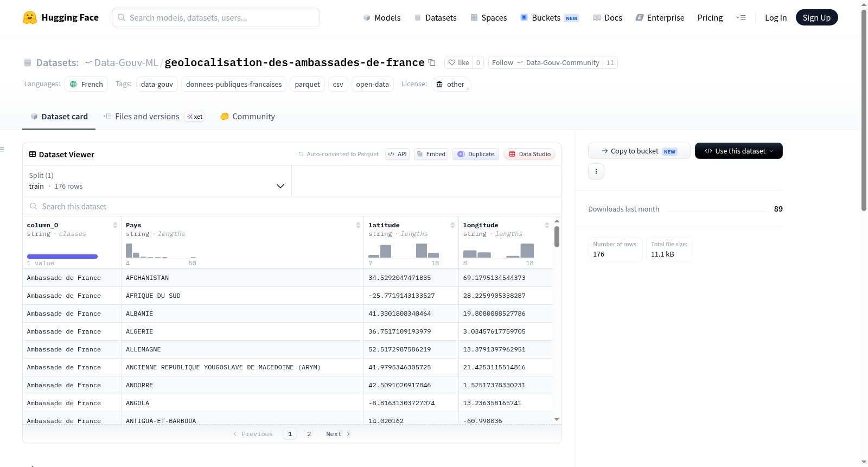The width and height of the screenshot is (868, 467).
Task: Click the ANDORRE cell
Action: tap(242, 385)
